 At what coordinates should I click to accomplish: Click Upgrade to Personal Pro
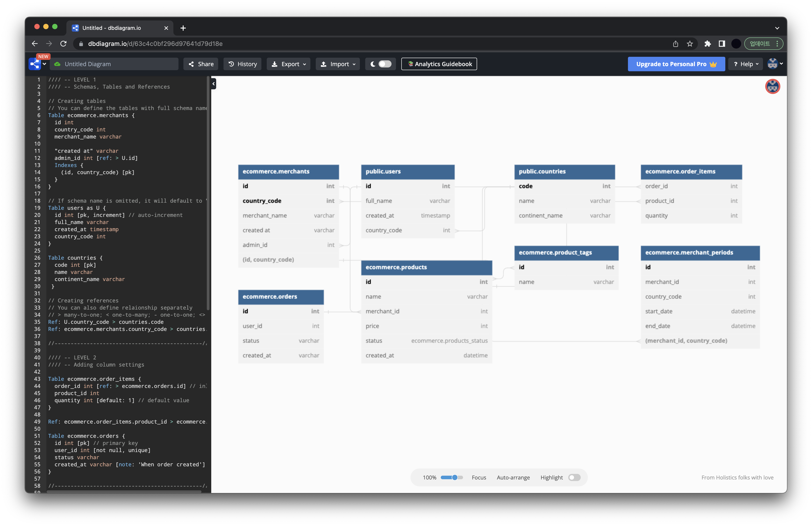point(676,64)
